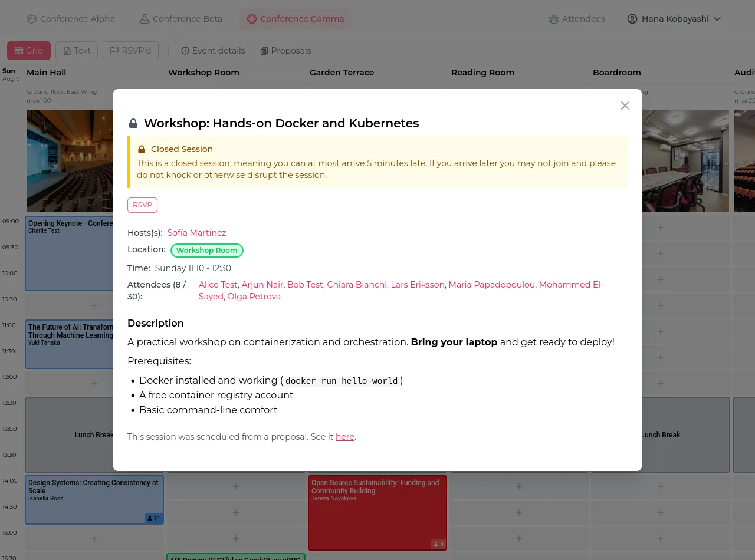Click Reading Room column header
The height and width of the screenshot is (560, 755).
tap(483, 73)
